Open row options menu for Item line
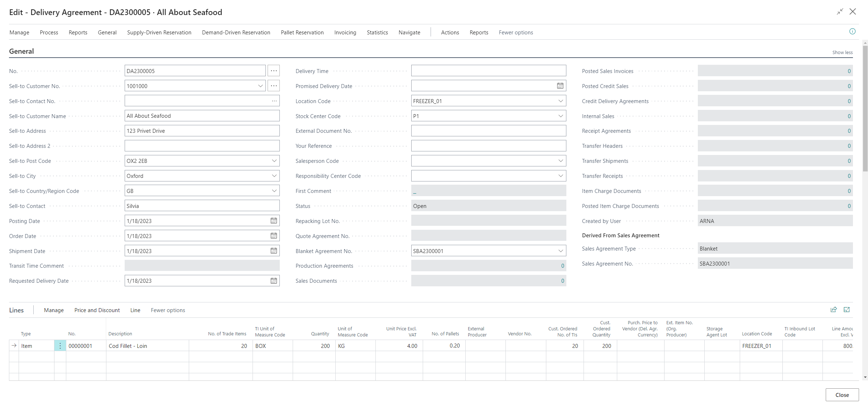The width and height of the screenshot is (868, 408). 60,346
